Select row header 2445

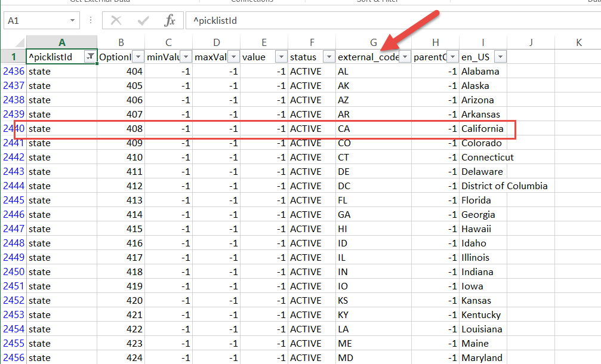[x=14, y=200]
